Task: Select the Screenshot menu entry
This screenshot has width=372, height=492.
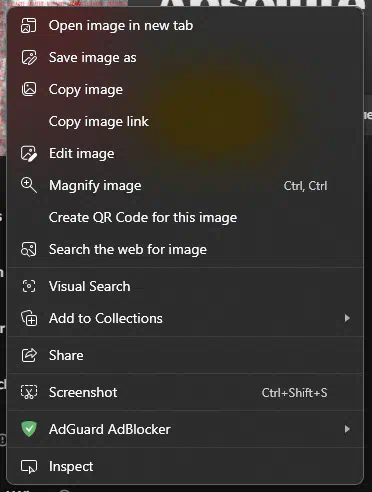Action: tap(185, 392)
